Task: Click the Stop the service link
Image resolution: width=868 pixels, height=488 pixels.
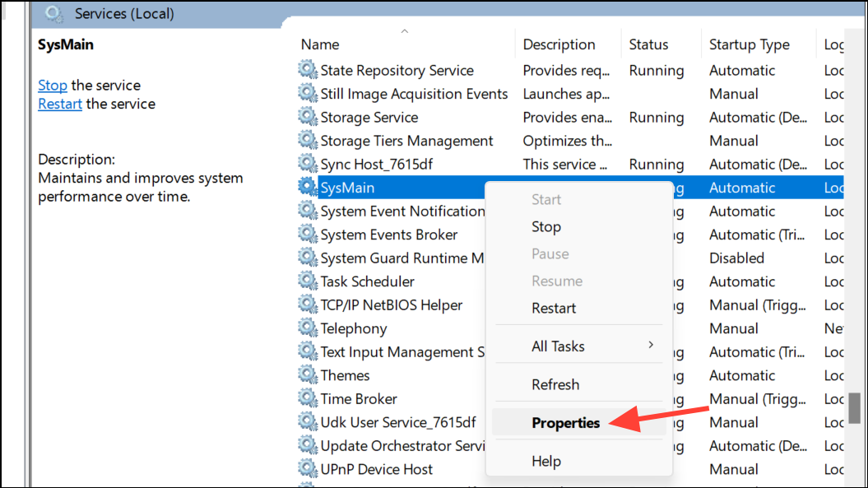Action: pos(53,86)
